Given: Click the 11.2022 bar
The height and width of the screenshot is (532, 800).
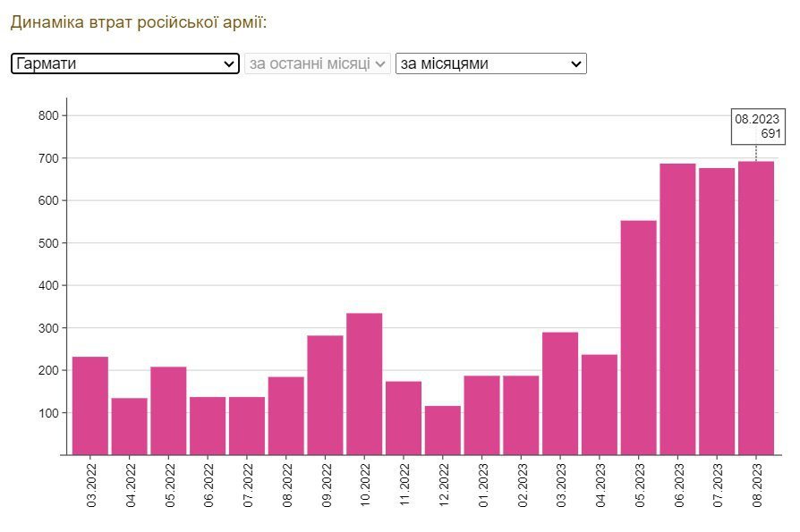Looking at the screenshot, I should coord(404,418).
